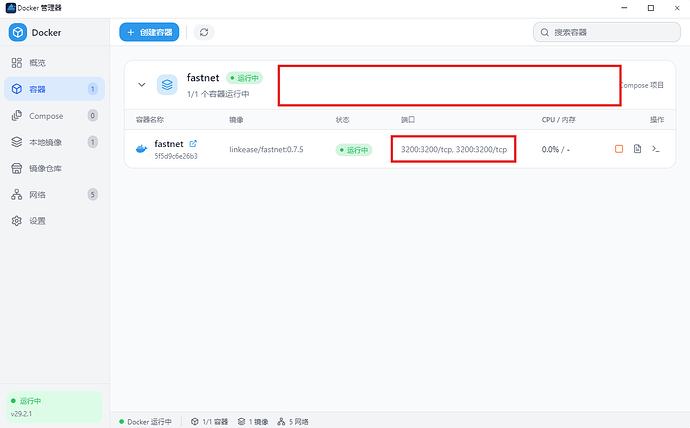Click the 状态 column header
Screen dimensions: 690x428
click(342, 120)
